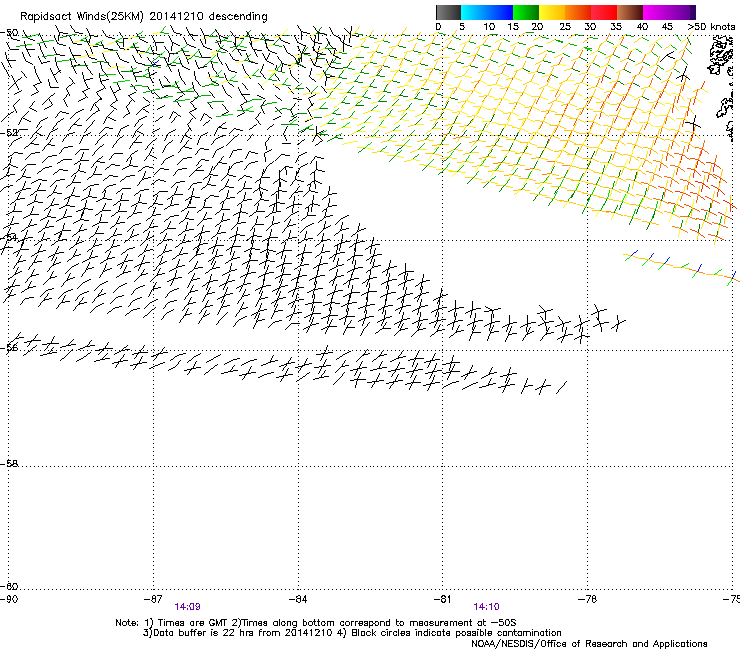Click the -84 longitude label
The height and width of the screenshot is (650, 740).
coord(298,599)
